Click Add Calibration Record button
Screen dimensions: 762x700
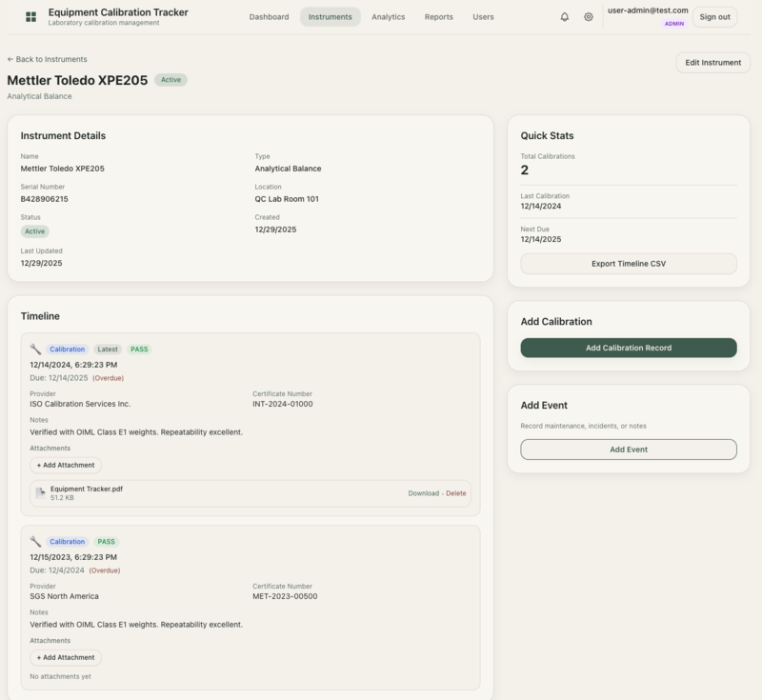[x=628, y=348]
